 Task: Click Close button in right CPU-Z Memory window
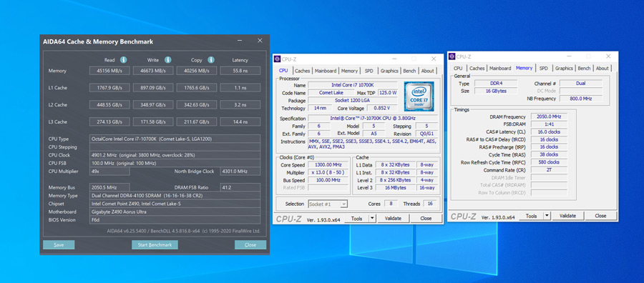600,216
